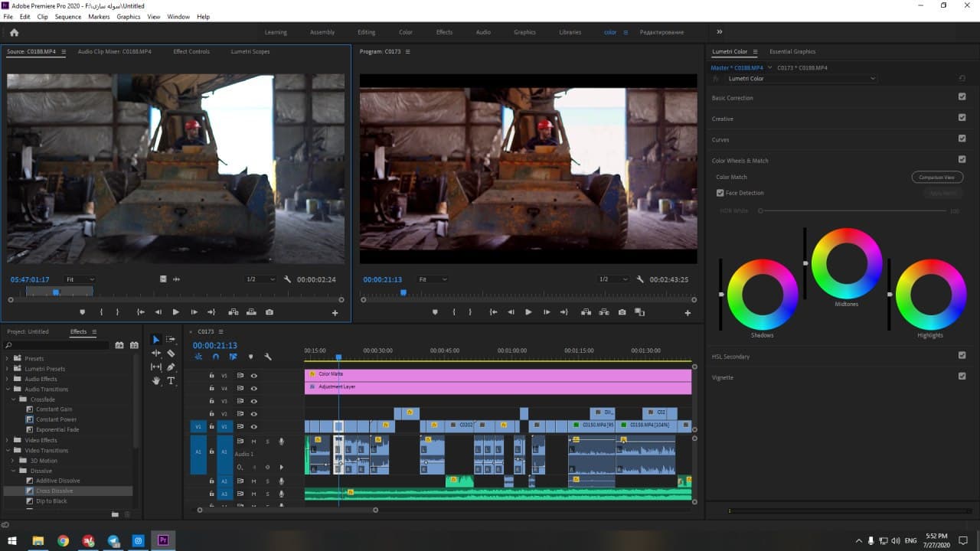Export frame from Source monitor
This screenshot has width=980, height=551.
click(269, 312)
